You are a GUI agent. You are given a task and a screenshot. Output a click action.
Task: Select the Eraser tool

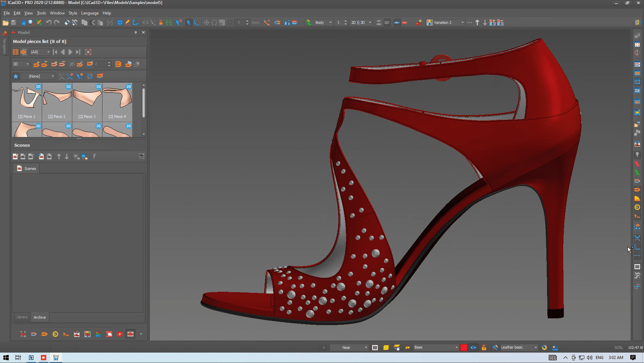point(67,22)
